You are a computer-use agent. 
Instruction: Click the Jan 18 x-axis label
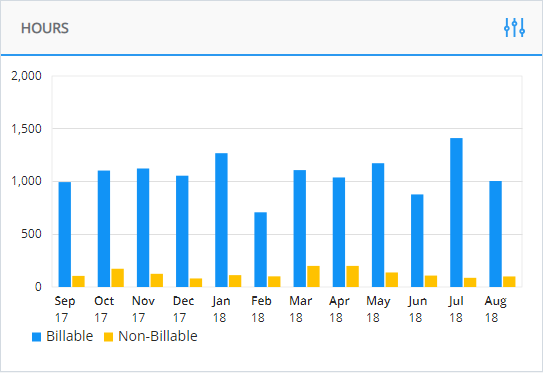click(x=221, y=309)
